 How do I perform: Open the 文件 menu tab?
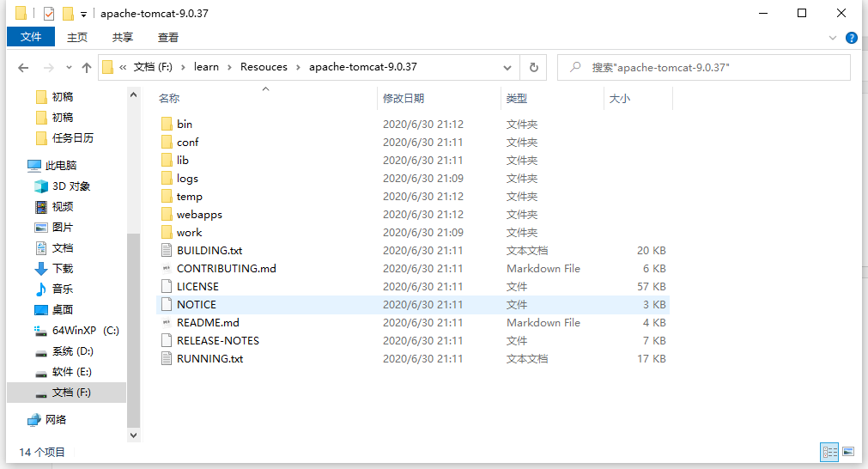tap(31, 37)
